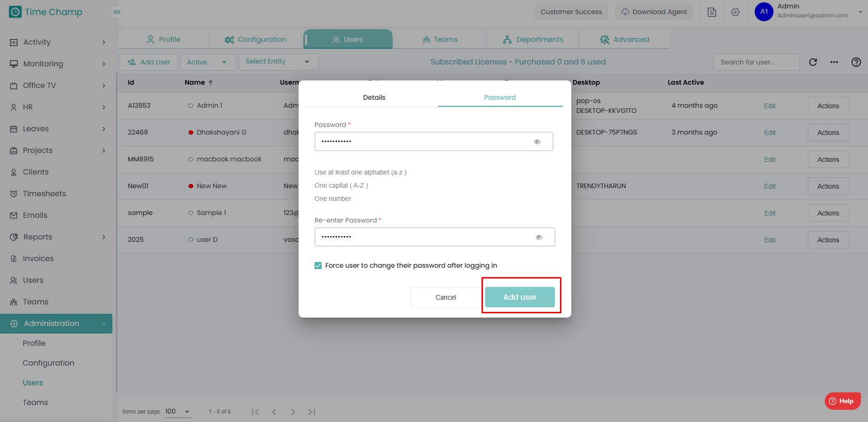Viewport: 868px width, 422px height.
Task: Go to next page of users
Action: [293, 412]
